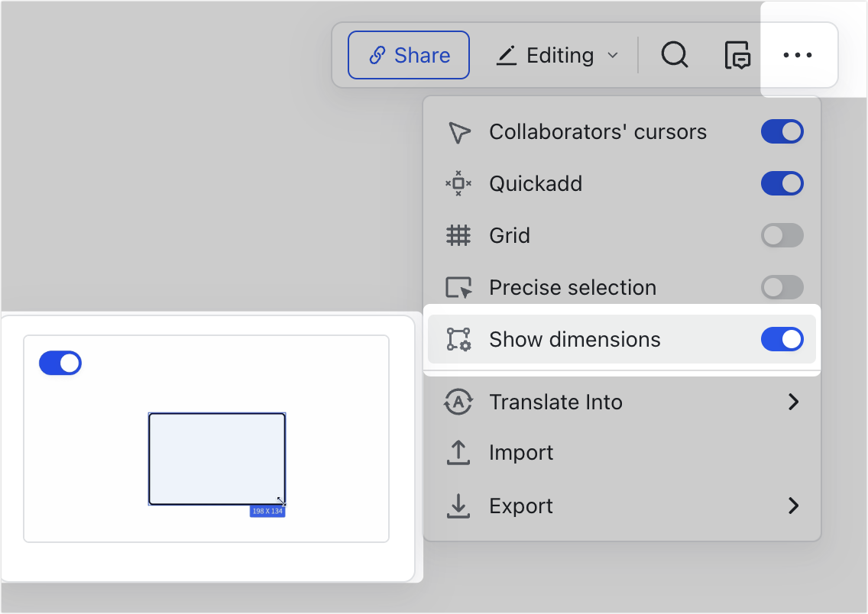Expand the Translate Into submenu arrow
This screenshot has width=868, height=614.
[x=793, y=402]
